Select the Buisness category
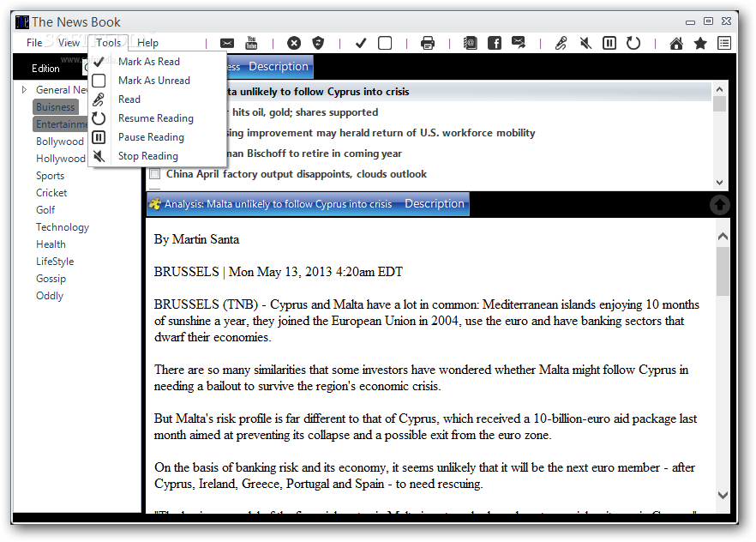The image size is (756, 542). [x=56, y=107]
